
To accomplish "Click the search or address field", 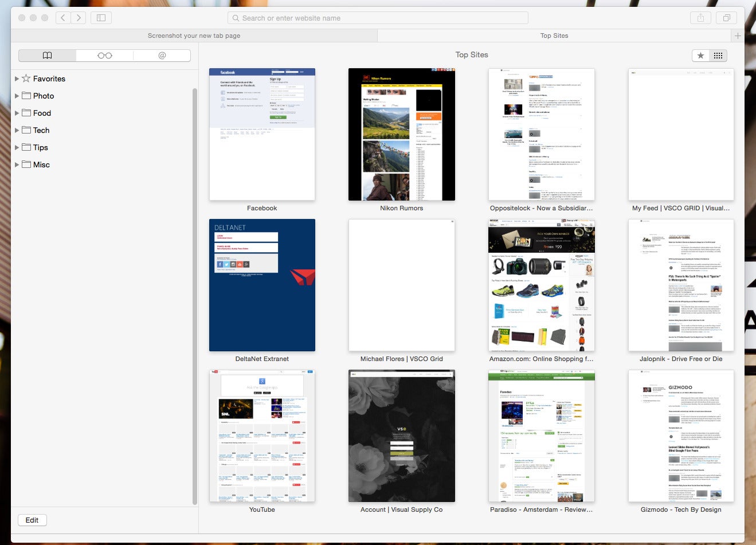I will (x=378, y=18).
